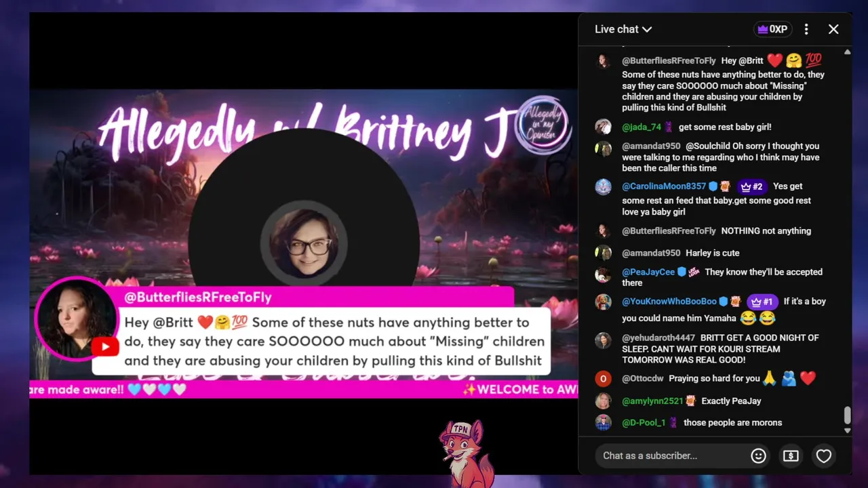Image resolution: width=868 pixels, height=488 pixels.
Task: Click the TPN fox mascot logo
Action: [467, 453]
